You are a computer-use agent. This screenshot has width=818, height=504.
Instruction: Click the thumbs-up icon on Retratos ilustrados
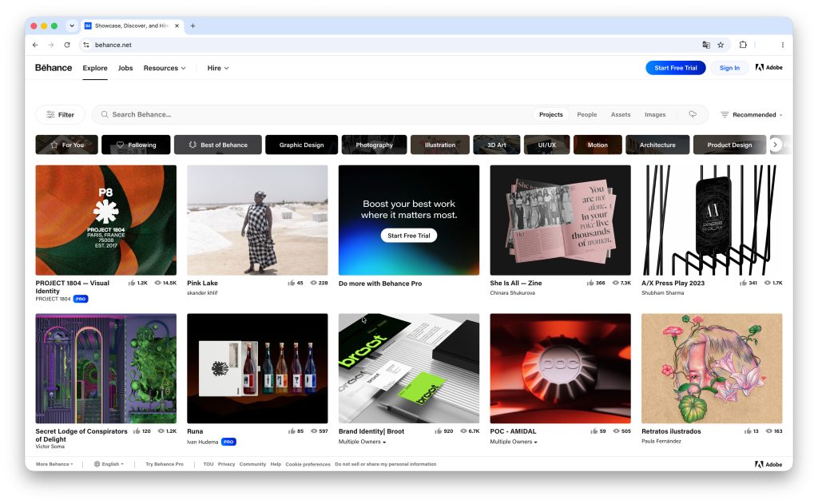click(x=748, y=431)
